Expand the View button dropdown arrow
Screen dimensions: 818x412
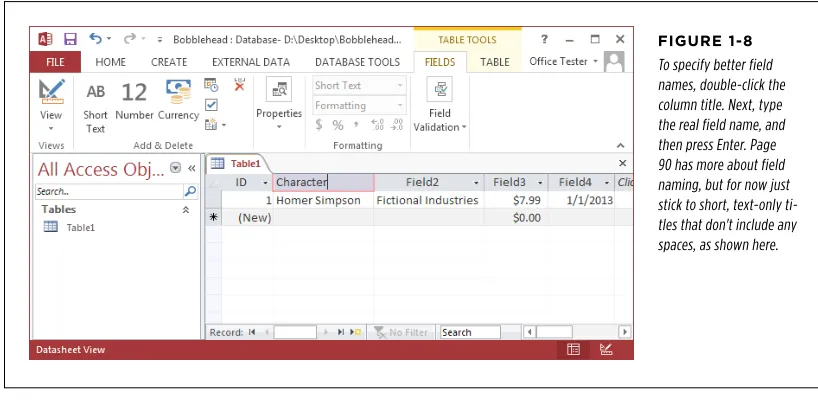pyautogui.click(x=51, y=128)
